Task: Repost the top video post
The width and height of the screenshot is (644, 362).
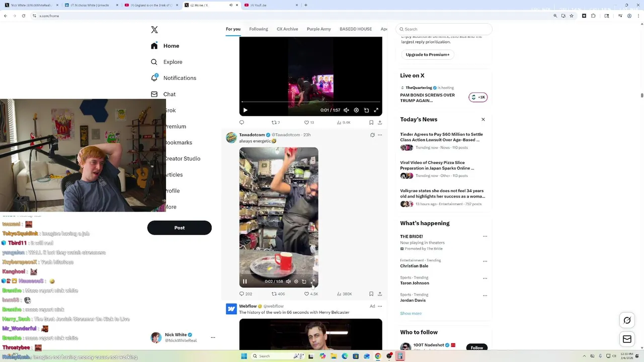Action: point(276,122)
